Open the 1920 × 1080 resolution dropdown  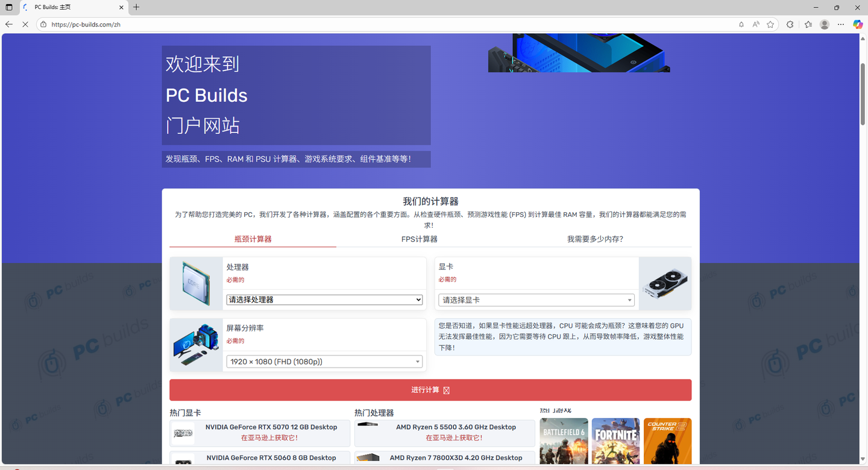[324, 362]
